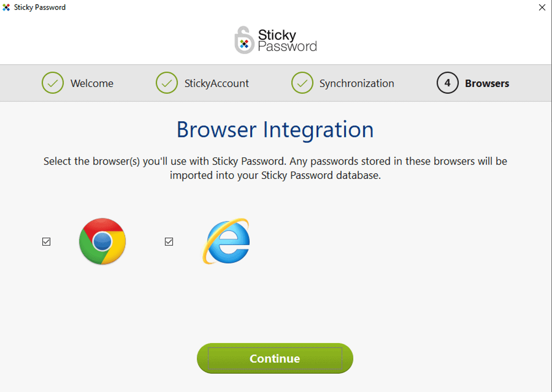Click the Internet Explorer browser icon

tap(226, 241)
